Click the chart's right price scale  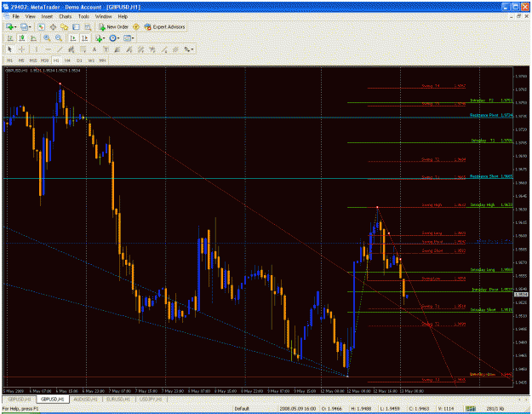coord(521,227)
